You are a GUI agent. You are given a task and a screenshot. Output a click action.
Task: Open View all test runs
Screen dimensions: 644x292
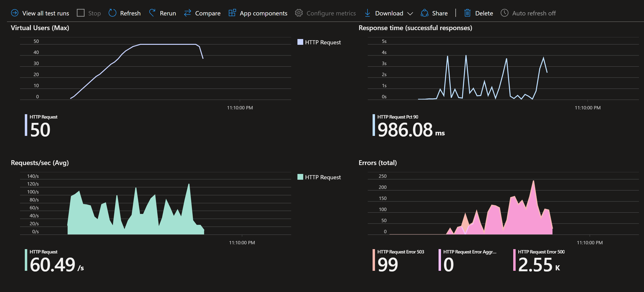[x=46, y=13]
